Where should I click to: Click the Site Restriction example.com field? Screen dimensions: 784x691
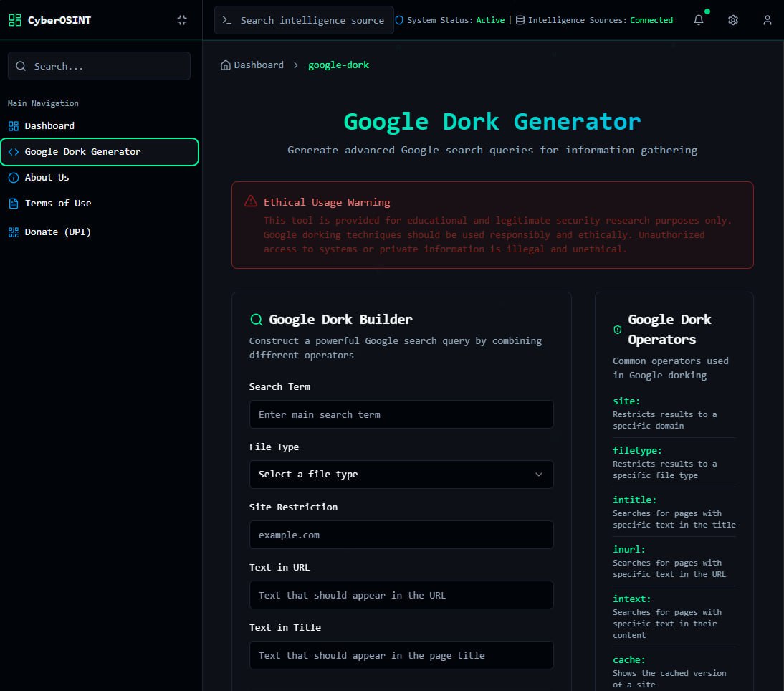(x=401, y=535)
